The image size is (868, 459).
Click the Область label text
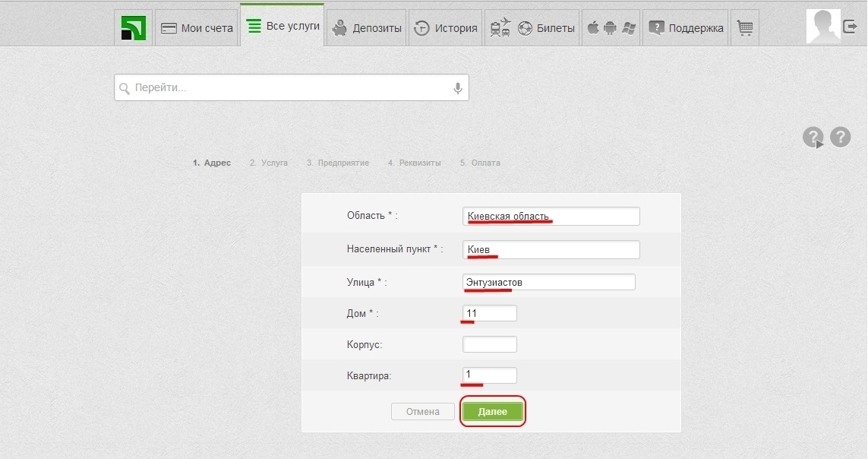tap(372, 215)
